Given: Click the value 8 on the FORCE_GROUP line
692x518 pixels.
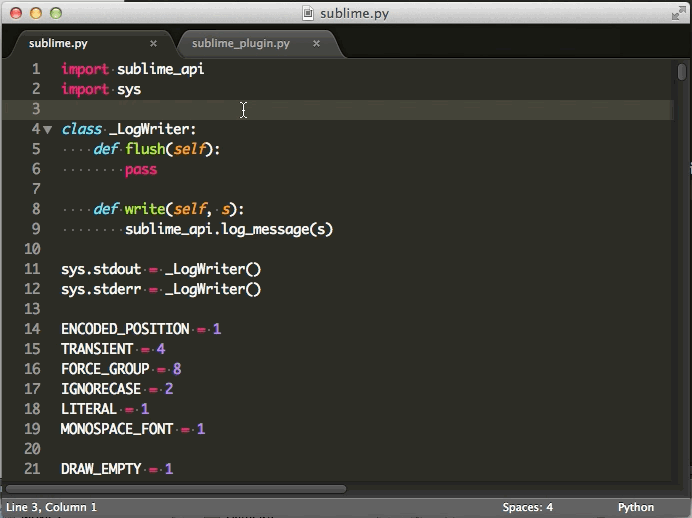Looking at the screenshot, I should point(177,369).
